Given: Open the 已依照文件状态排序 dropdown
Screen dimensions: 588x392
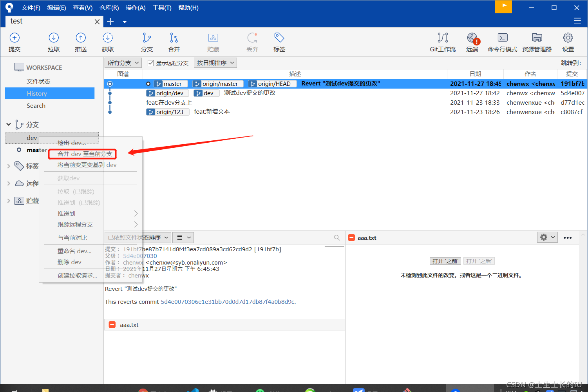Looking at the screenshot, I should (138, 238).
